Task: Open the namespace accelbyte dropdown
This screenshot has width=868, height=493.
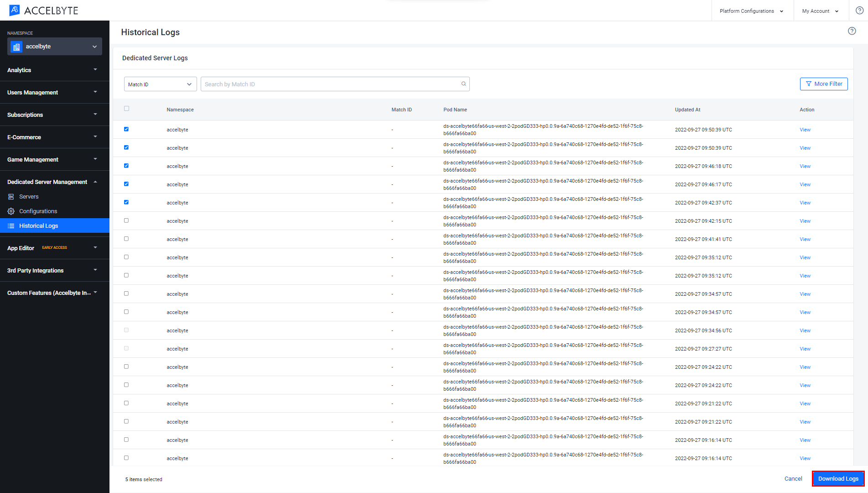Action: tap(55, 47)
